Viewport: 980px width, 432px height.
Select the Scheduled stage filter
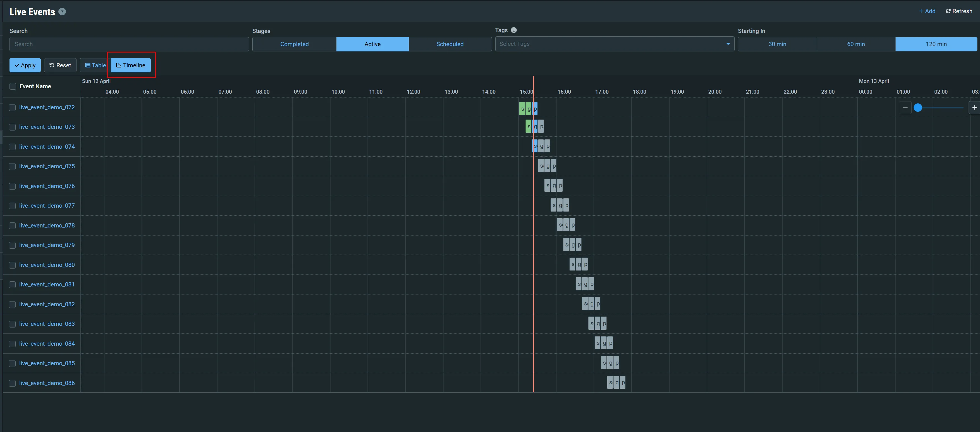[450, 44]
